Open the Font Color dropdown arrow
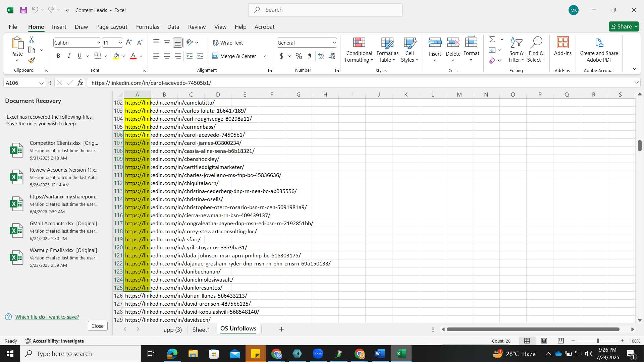Screen dimensions: 644x362 pyautogui.click(x=141, y=56)
